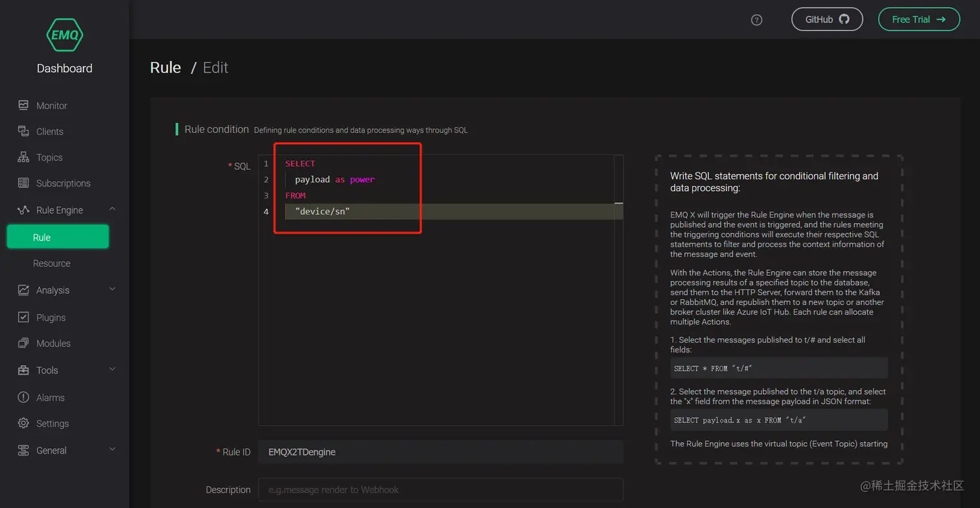
Task: Click the Topics sidebar icon
Action: 23,157
